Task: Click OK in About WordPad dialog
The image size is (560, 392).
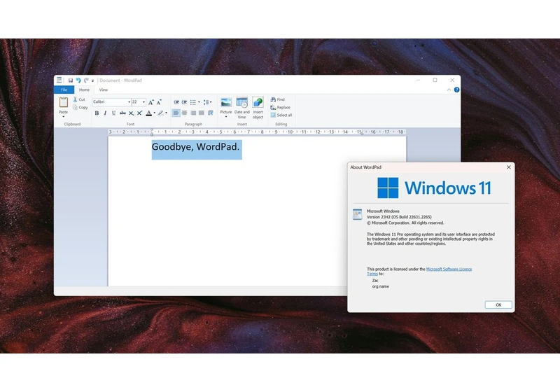Action: (498, 305)
